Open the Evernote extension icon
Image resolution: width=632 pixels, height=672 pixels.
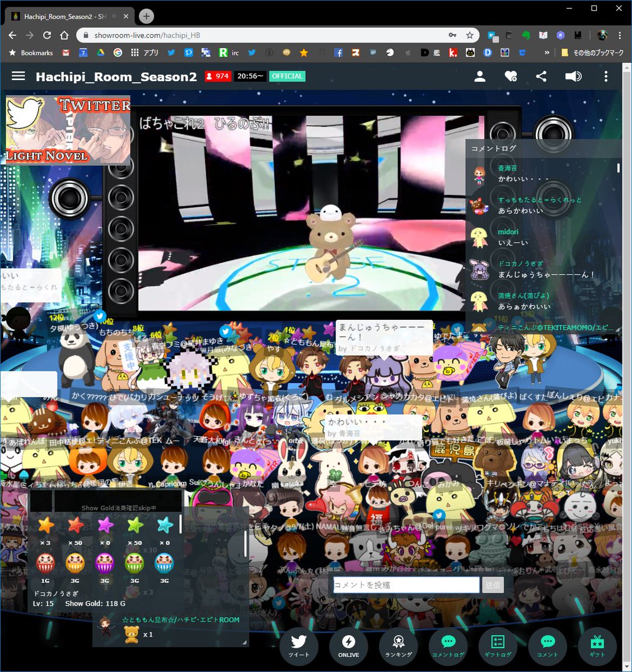[x=526, y=35]
